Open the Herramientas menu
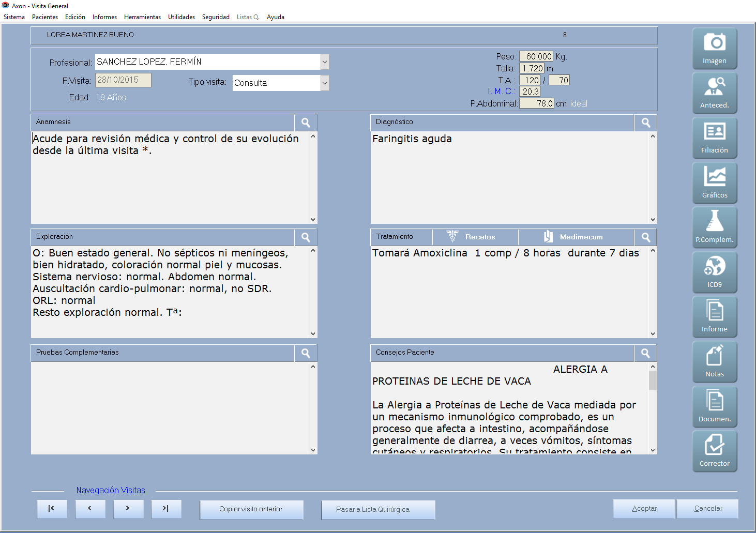The image size is (756, 533). click(x=142, y=17)
